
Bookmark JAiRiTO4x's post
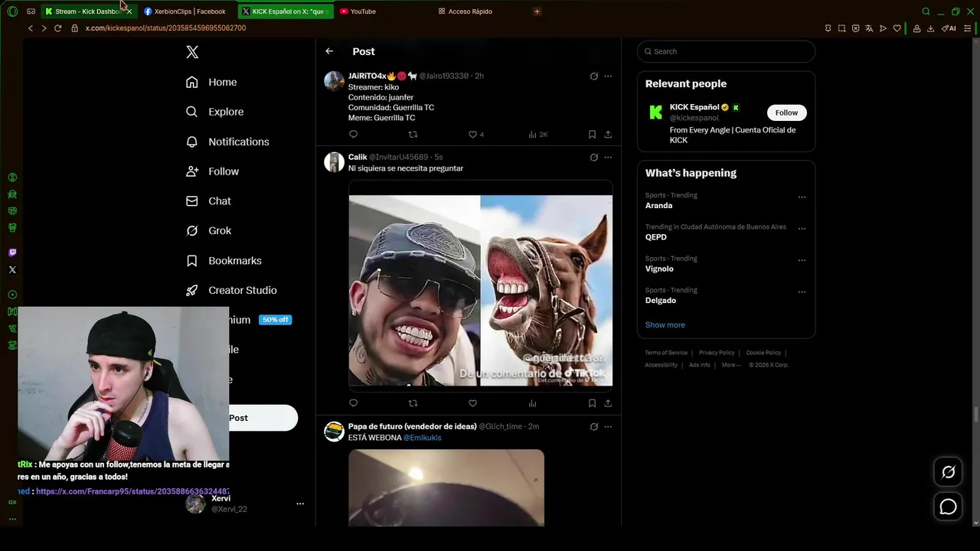pos(592,134)
